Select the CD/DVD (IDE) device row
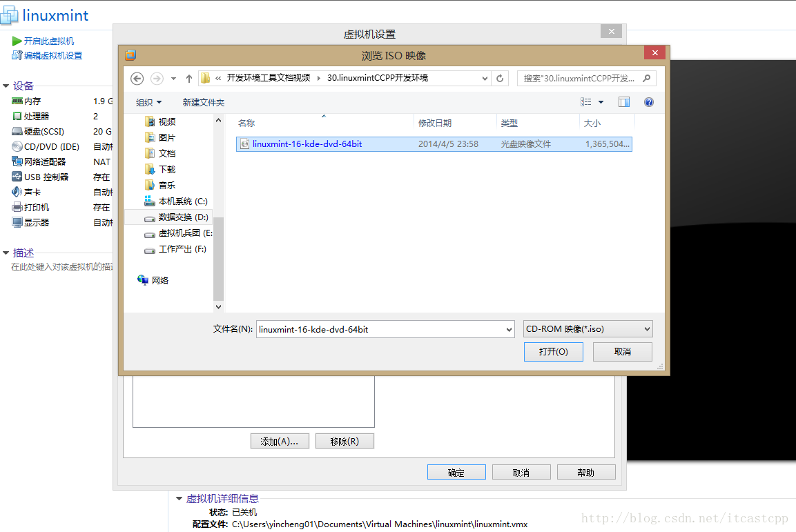 tap(61, 146)
